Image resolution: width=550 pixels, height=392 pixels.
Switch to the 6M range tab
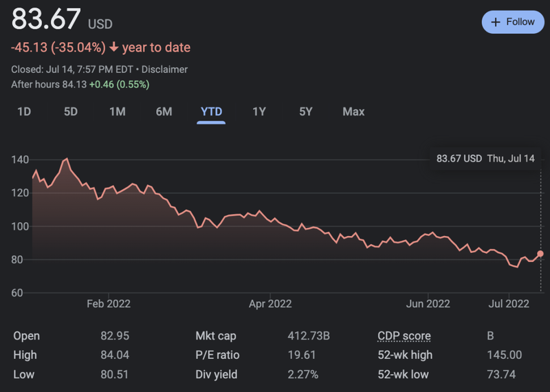pos(164,111)
